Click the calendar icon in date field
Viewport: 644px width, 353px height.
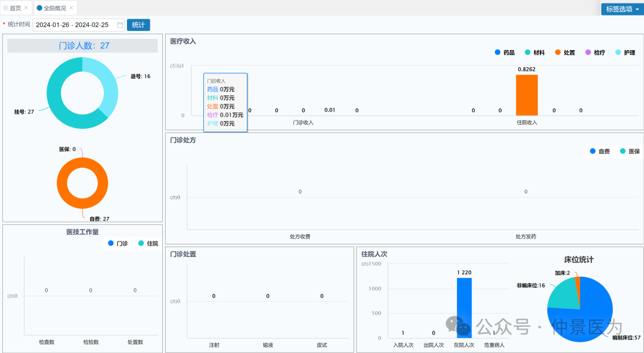[x=120, y=25]
